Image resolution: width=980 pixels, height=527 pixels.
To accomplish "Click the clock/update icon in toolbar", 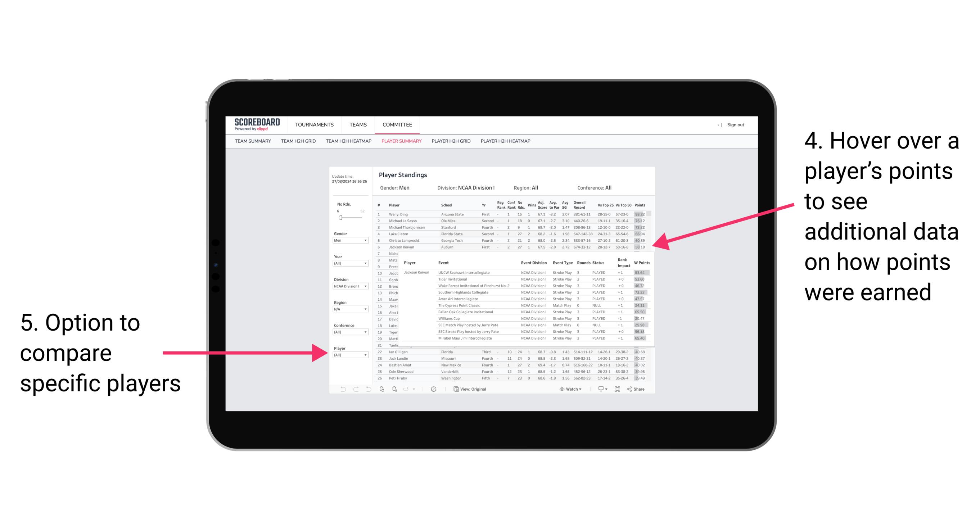I will coord(434,388).
